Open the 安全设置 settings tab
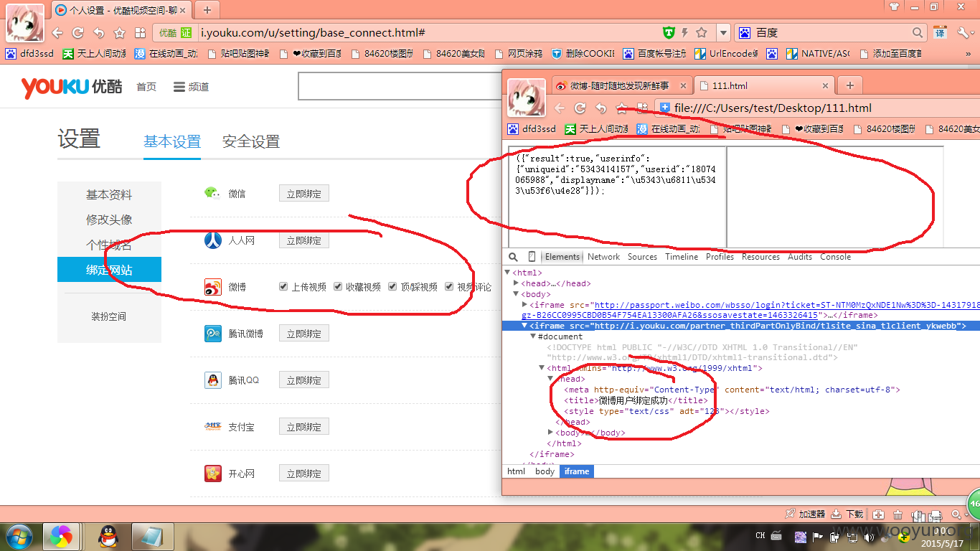The width and height of the screenshot is (980, 551). [x=251, y=141]
